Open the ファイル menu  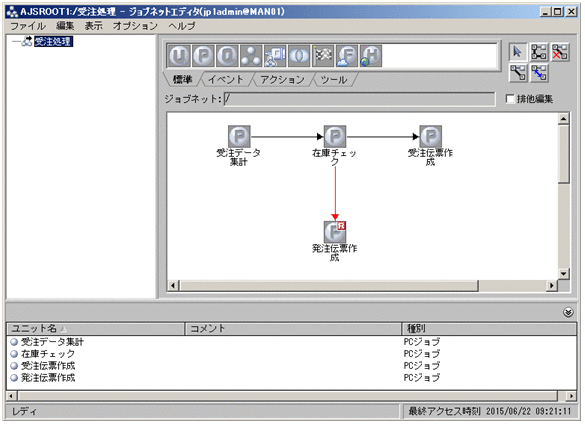click(28, 26)
